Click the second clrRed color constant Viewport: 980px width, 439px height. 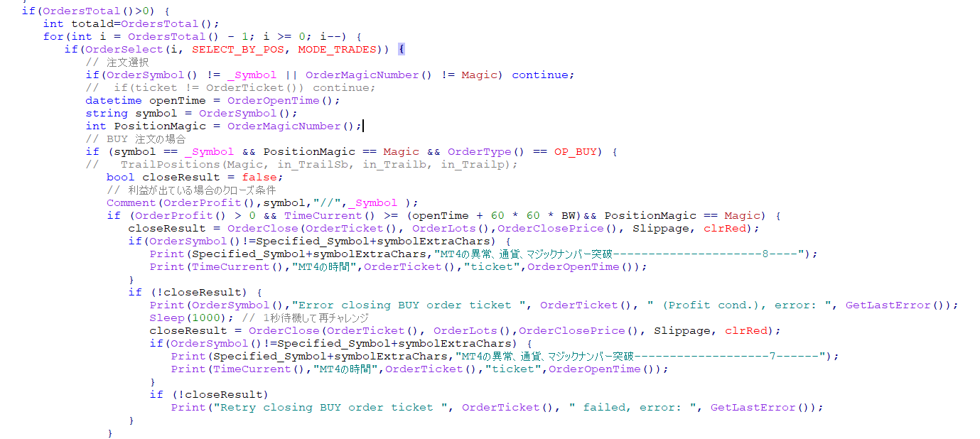pos(743,330)
